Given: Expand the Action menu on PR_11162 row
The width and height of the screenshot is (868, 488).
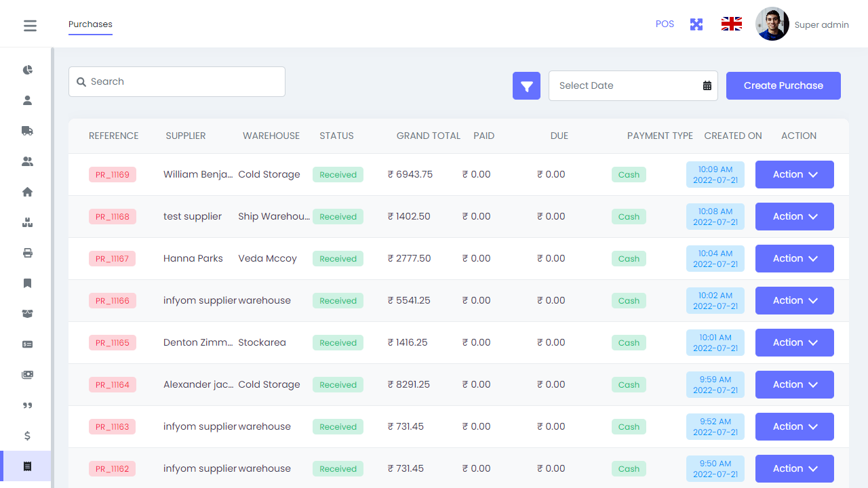Looking at the screenshot, I should tap(794, 468).
